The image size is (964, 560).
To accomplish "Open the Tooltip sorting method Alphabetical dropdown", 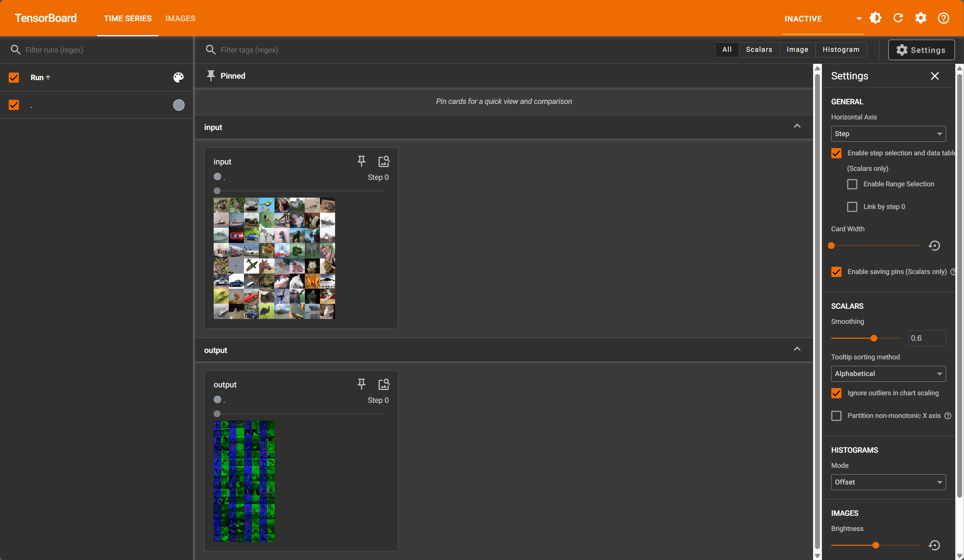I will pyautogui.click(x=888, y=373).
